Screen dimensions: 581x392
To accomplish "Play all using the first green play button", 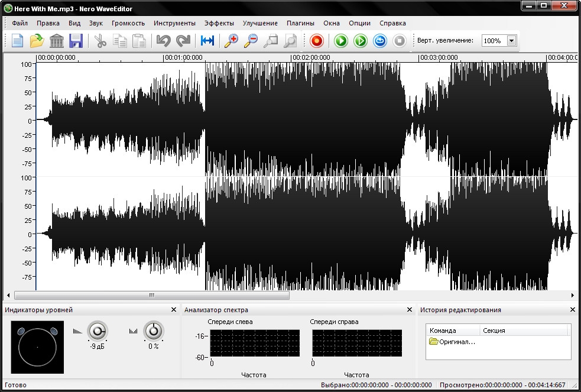I will [341, 41].
